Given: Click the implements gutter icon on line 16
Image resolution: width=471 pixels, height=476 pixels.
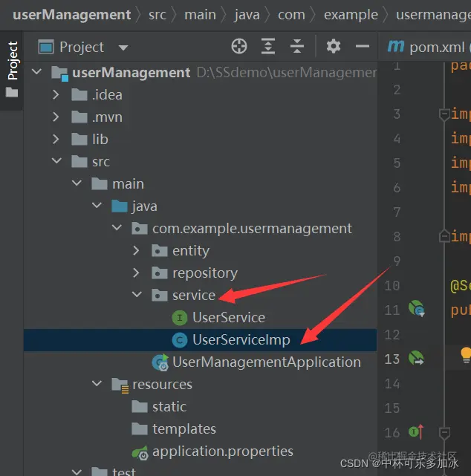Looking at the screenshot, I should pyautogui.click(x=416, y=431).
